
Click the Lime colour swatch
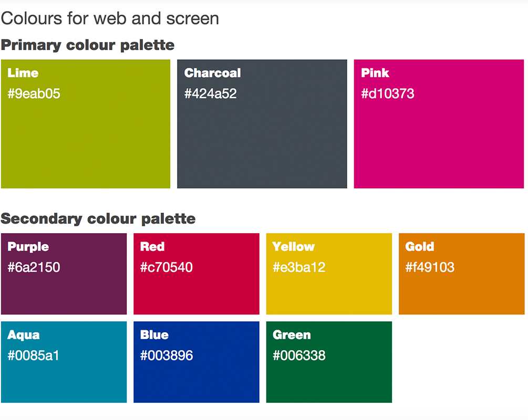point(86,124)
